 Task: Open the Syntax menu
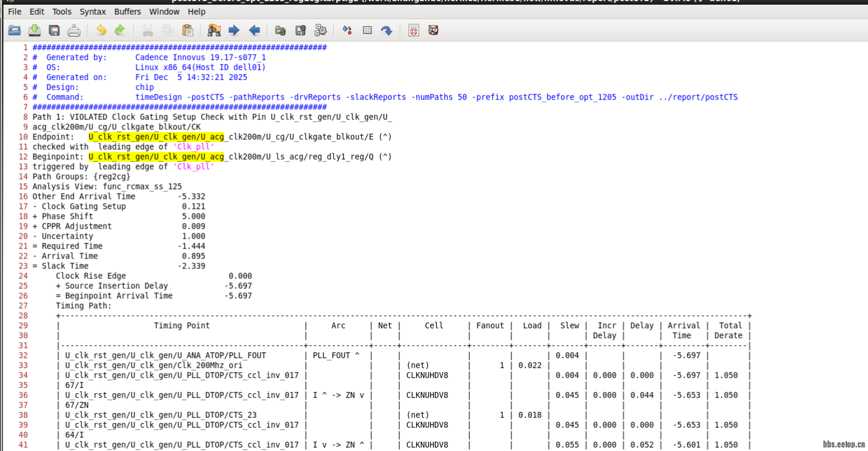(x=94, y=11)
